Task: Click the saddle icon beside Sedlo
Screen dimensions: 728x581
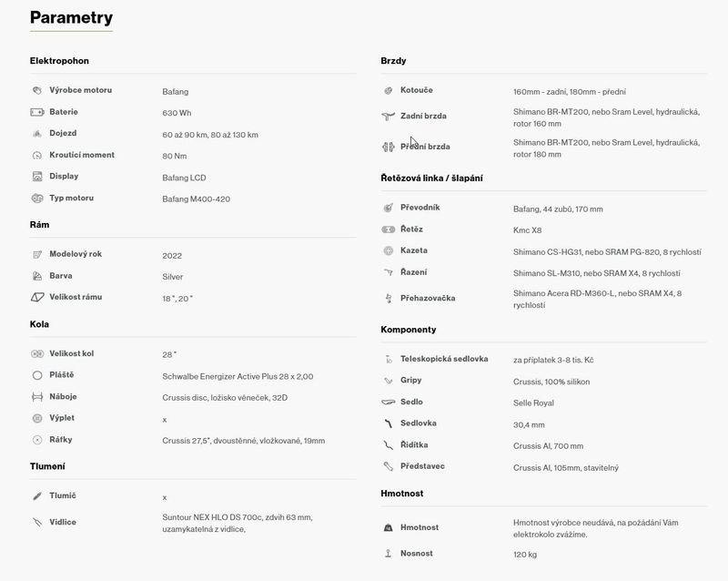Action: click(388, 402)
